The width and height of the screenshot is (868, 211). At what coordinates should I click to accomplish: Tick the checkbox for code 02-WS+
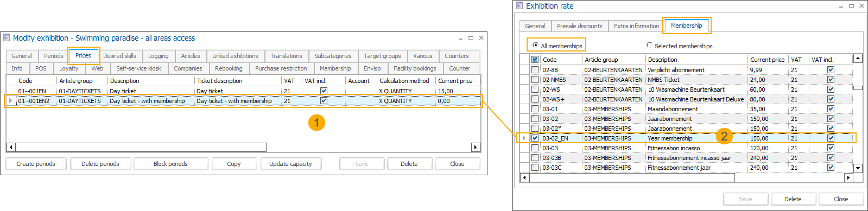click(535, 99)
